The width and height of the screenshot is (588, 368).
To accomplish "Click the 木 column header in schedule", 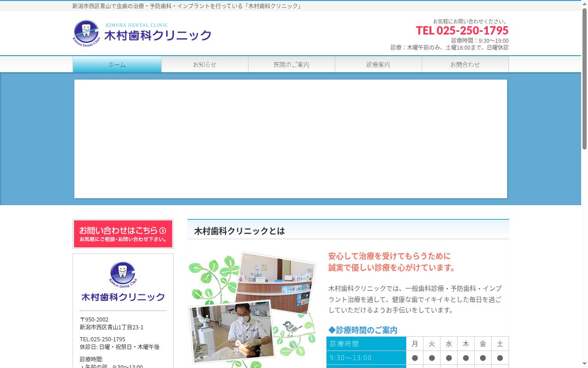I will (466, 344).
